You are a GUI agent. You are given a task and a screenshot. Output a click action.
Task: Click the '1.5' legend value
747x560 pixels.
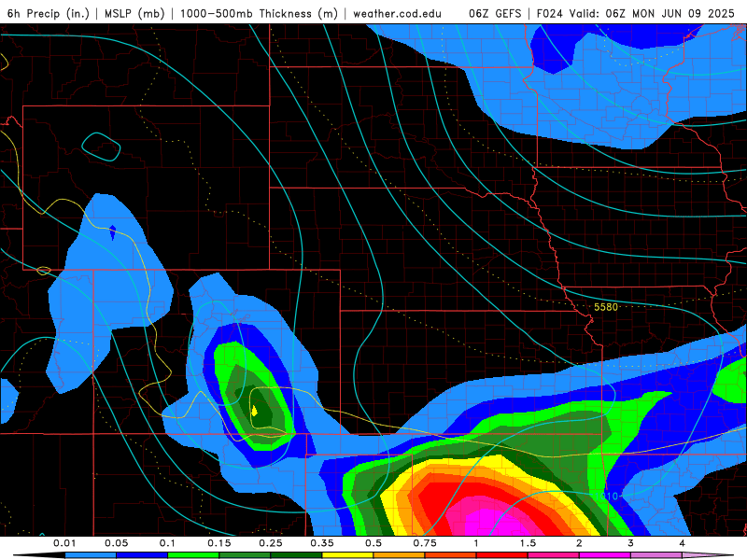click(x=528, y=543)
